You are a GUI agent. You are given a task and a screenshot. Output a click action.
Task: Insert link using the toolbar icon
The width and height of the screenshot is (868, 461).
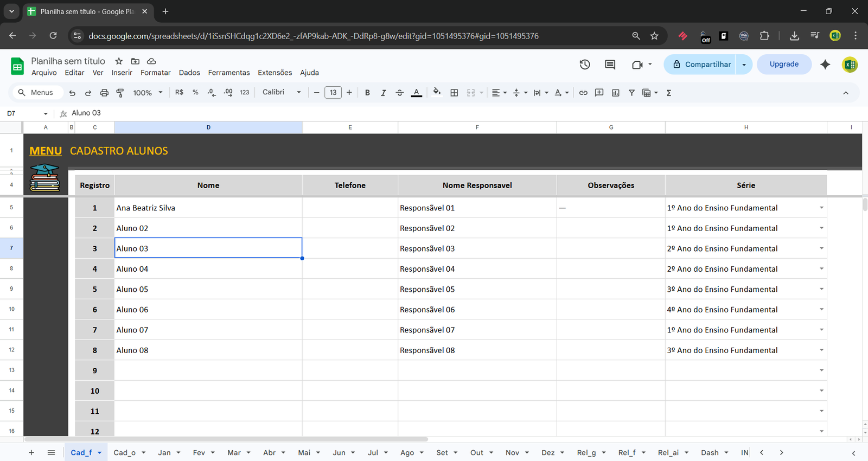click(x=583, y=93)
